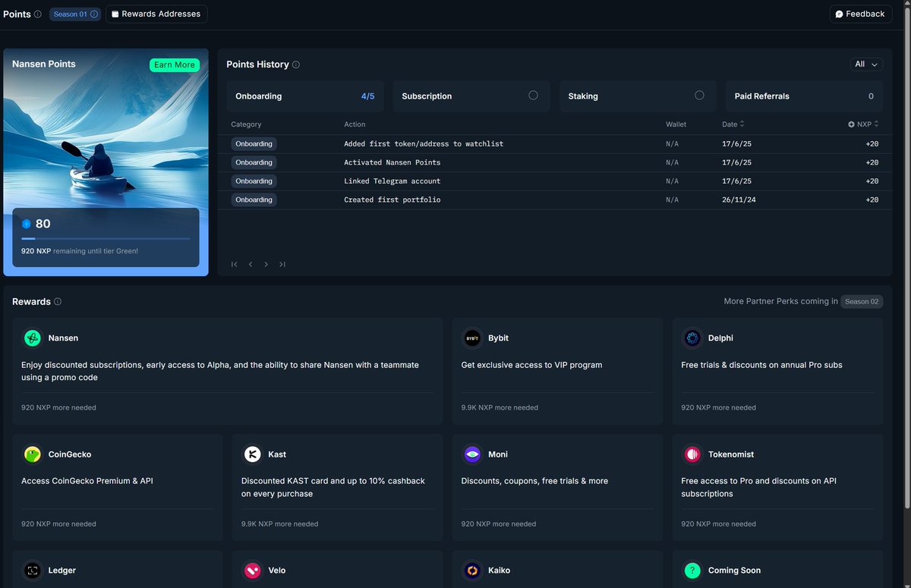Click the Season 01 badge
This screenshot has height=588, width=911.
76,14
